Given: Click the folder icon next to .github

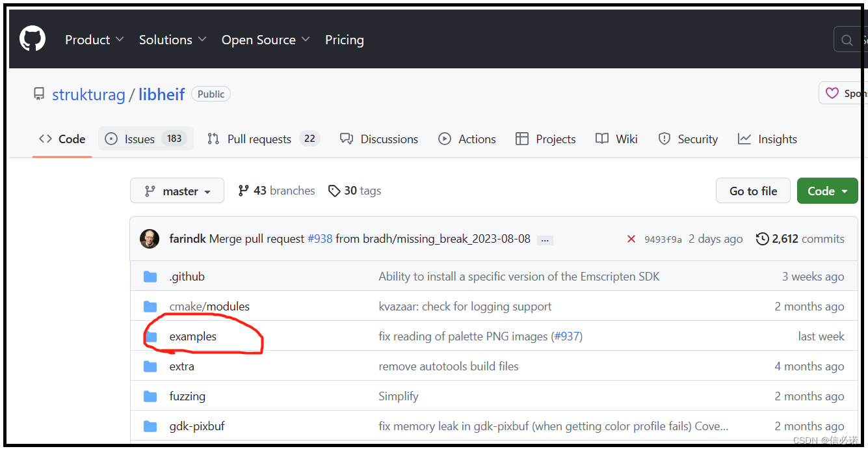Looking at the screenshot, I should [x=150, y=277].
